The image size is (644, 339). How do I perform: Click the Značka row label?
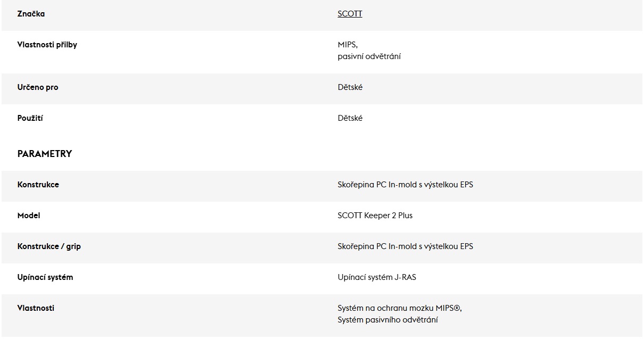[x=31, y=14]
